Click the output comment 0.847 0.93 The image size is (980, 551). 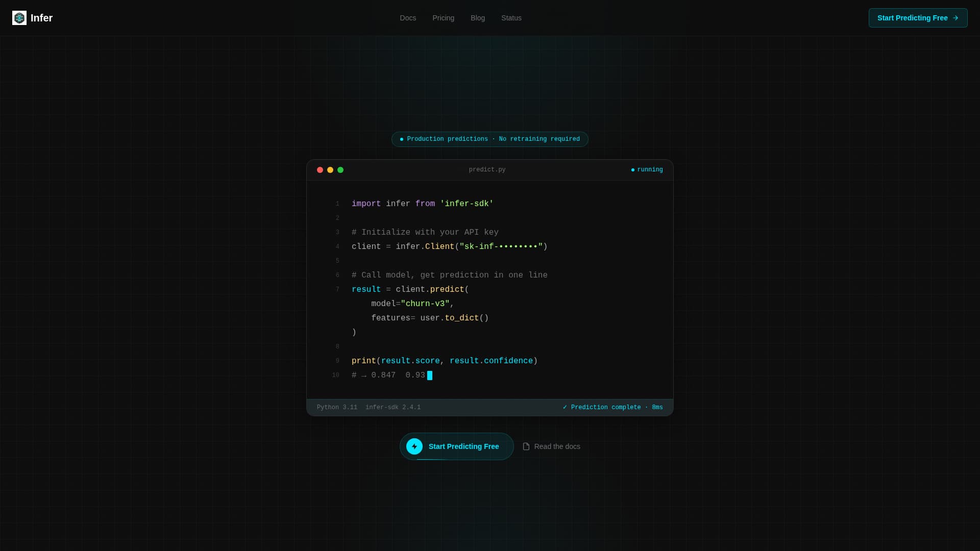(x=388, y=375)
